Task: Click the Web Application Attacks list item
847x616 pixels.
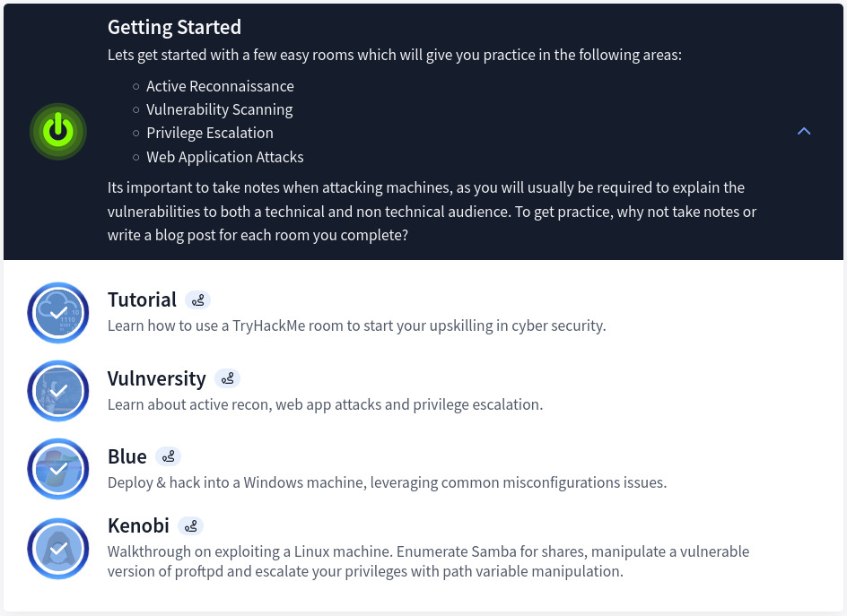Action: (x=224, y=157)
